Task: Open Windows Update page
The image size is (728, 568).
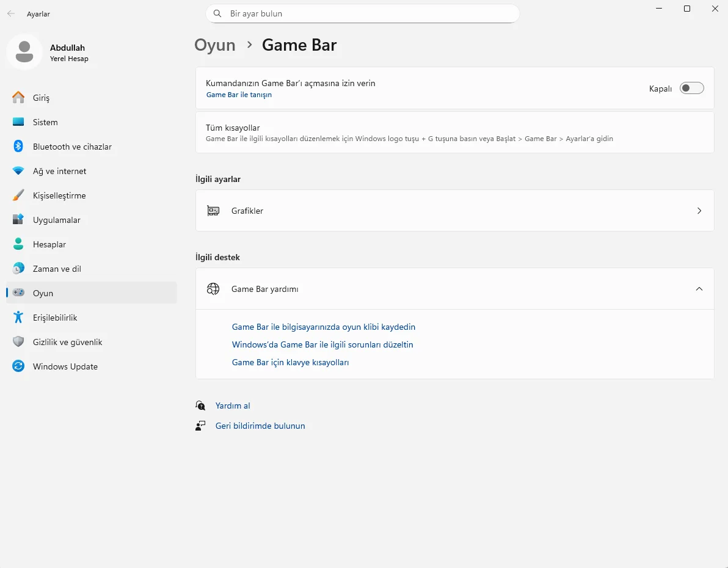Action: [x=92, y=366]
